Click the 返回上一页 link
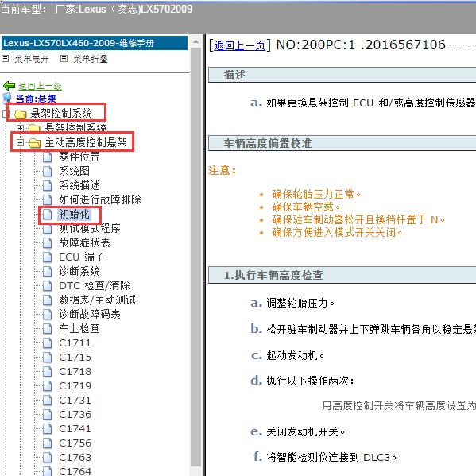 [x=239, y=46]
